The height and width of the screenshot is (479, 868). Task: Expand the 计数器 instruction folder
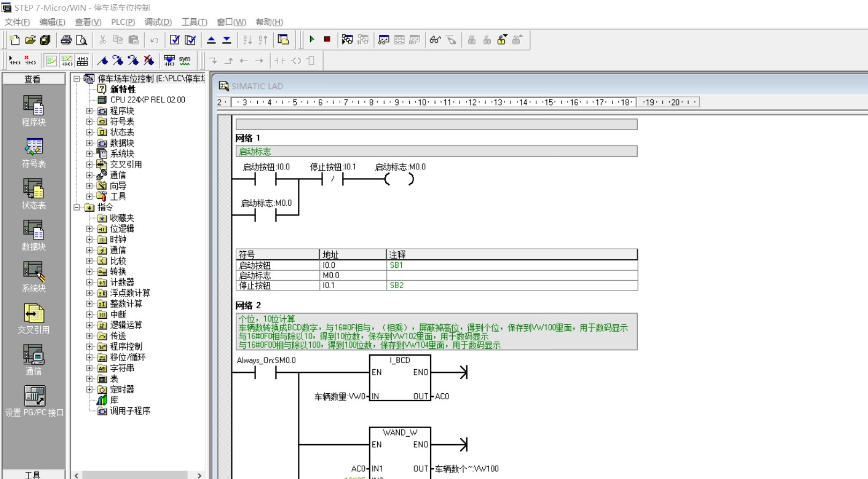click(x=89, y=282)
